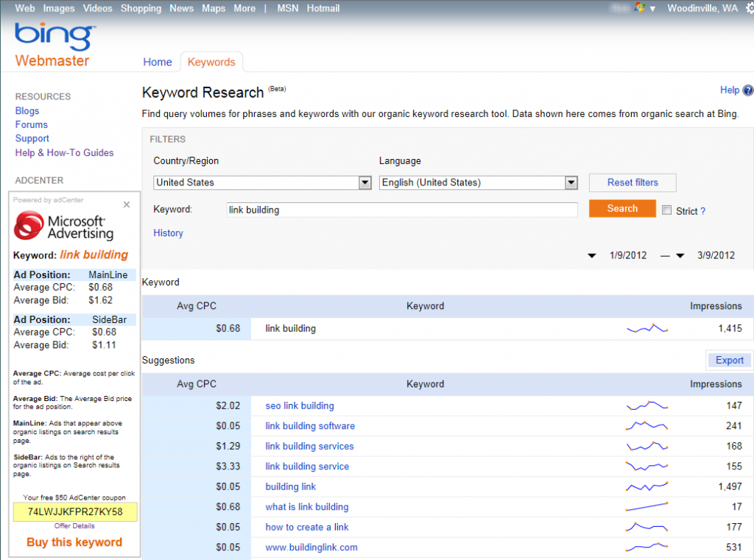Screen dimensions: 754x560
Task: Click the Reset filters button
Action: [633, 182]
